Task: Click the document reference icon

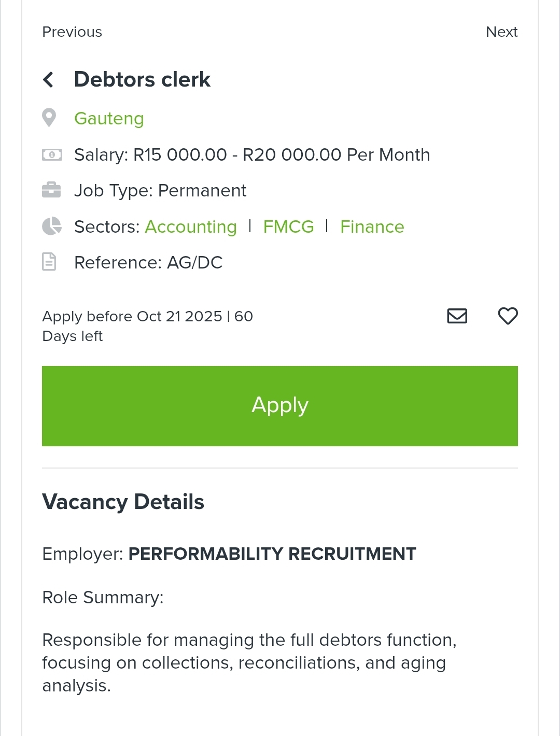Action: [x=49, y=262]
